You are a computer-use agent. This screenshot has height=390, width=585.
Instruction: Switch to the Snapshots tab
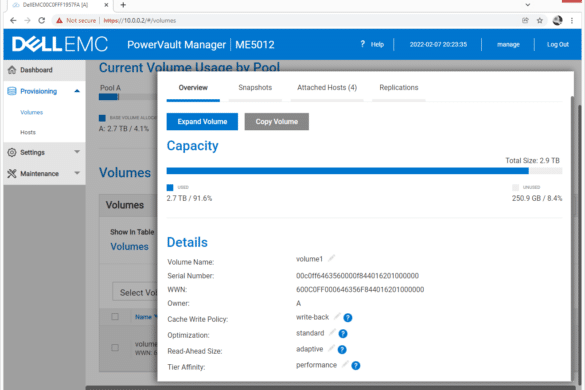(255, 88)
